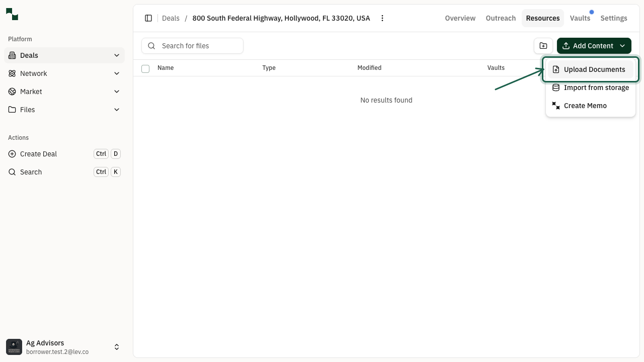Image resolution: width=644 pixels, height=362 pixels.
Task: Open the Add Content dropdown chevron
Action: (x=622, y=46)
